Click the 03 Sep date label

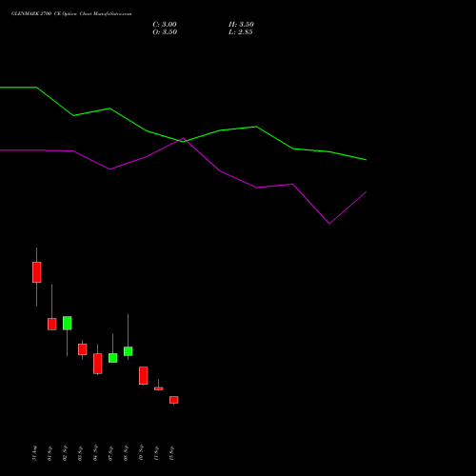click(x=80, y=453)
